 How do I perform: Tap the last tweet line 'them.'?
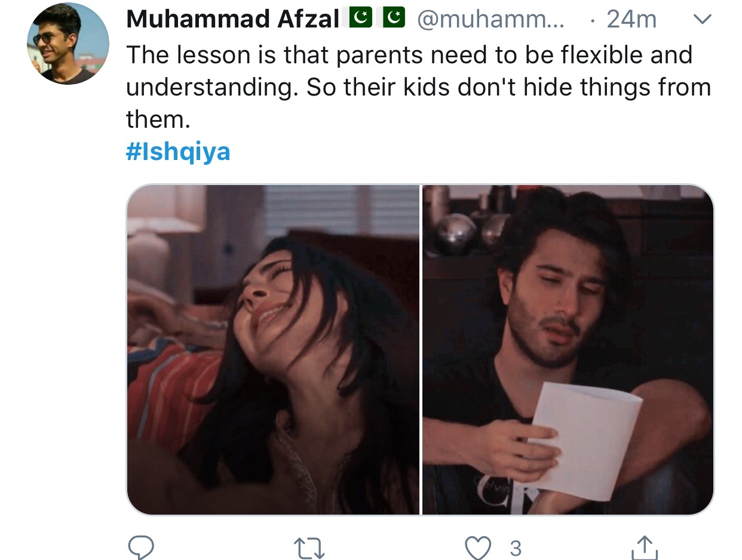coord(158,120)
